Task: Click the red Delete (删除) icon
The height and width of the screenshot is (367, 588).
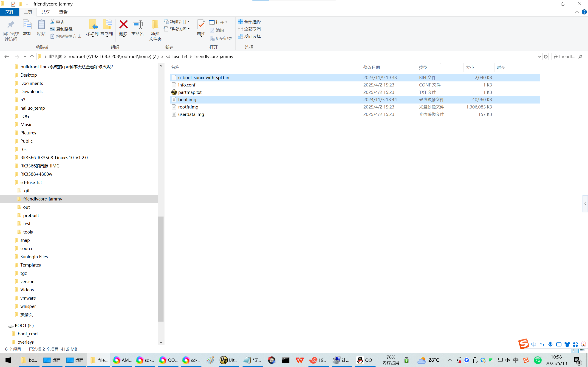Action: pos(123,25)
